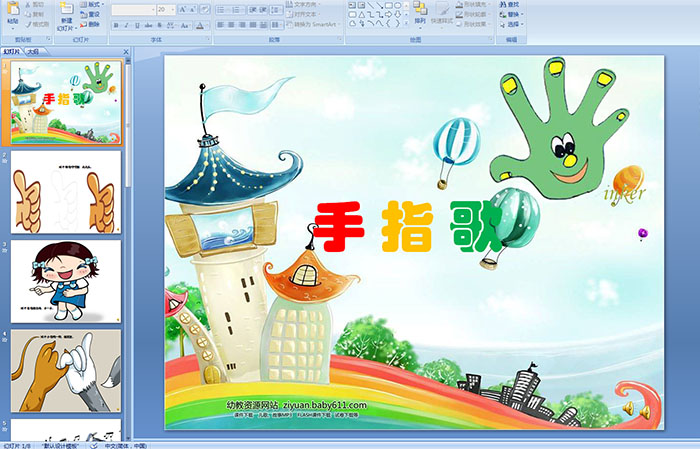Activate the Format Painter (格式刷)
This screenshot has height=449, width=700.
pyautogui.click(x=38, y=24)
